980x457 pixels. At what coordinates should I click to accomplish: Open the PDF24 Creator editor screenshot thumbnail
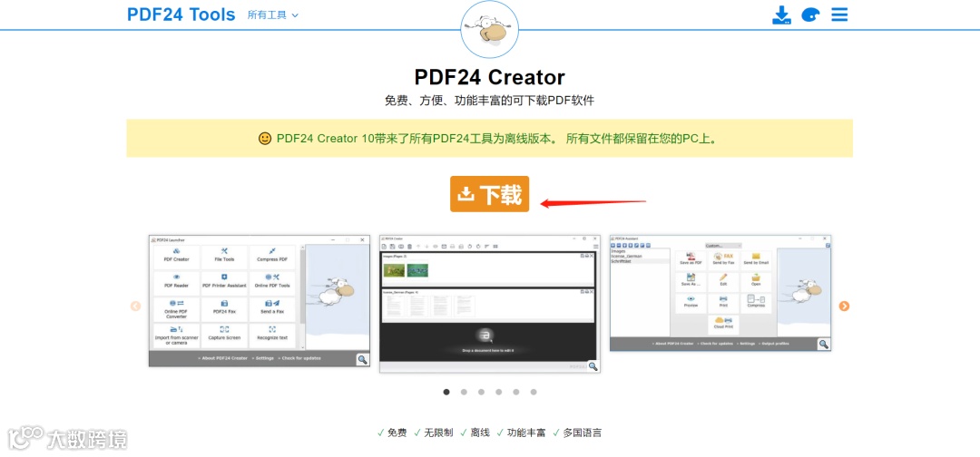click(489, 304)
